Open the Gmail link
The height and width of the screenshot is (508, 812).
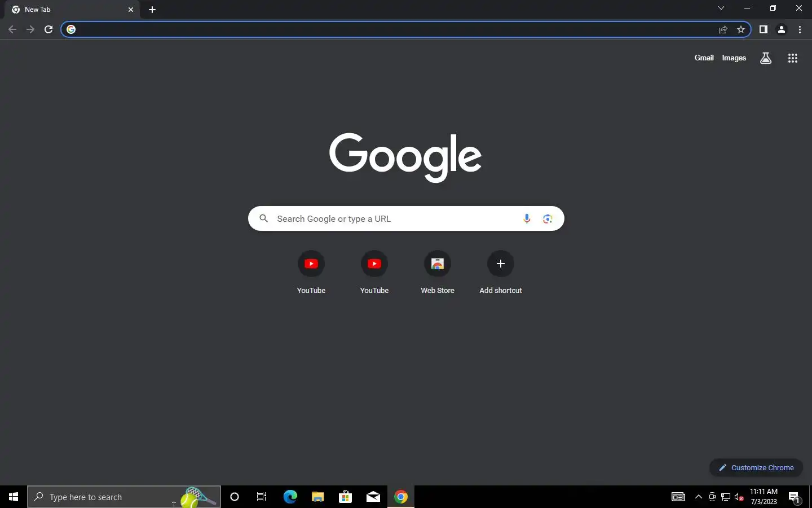point(704,58)
